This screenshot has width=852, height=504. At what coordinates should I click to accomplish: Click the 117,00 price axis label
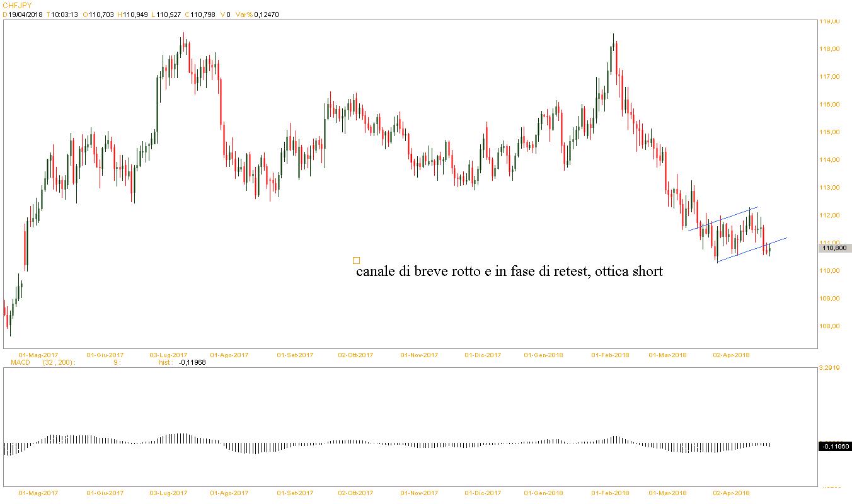point(830,77)
